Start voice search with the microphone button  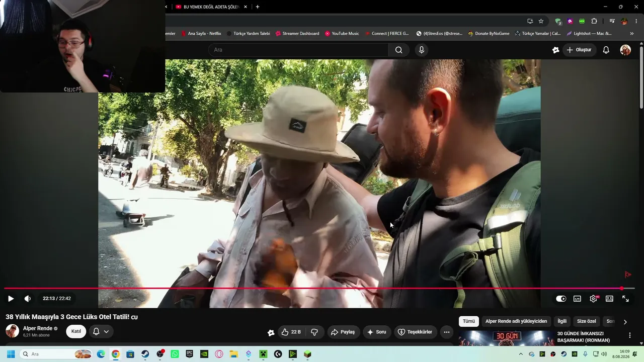tap(422, 50)
